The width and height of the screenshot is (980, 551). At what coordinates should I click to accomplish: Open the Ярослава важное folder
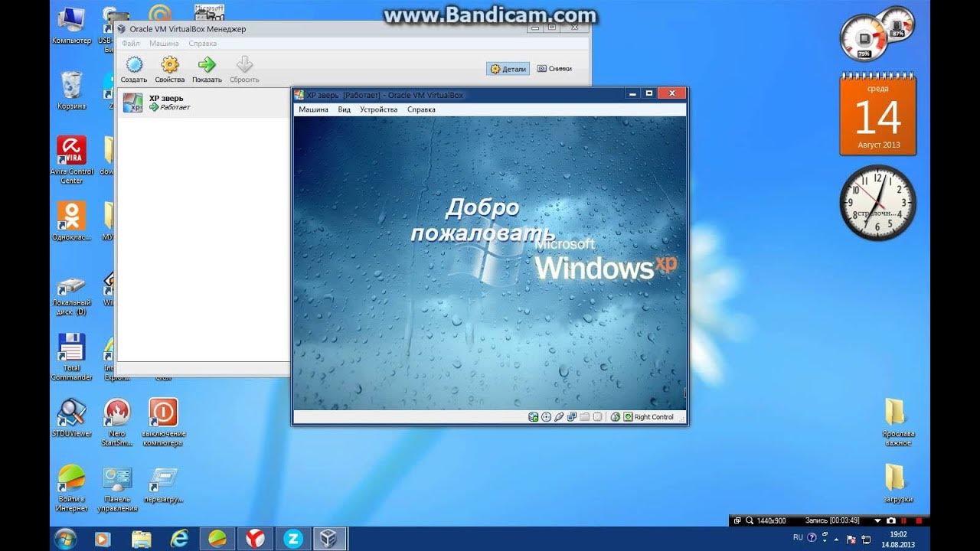coord(898,422)
